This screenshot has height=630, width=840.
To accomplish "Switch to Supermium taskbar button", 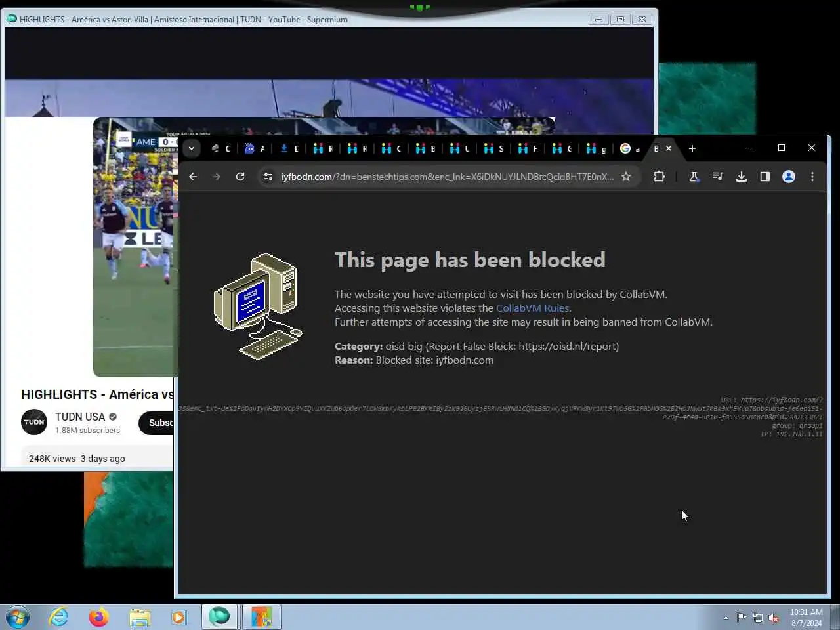I will 220,617.
